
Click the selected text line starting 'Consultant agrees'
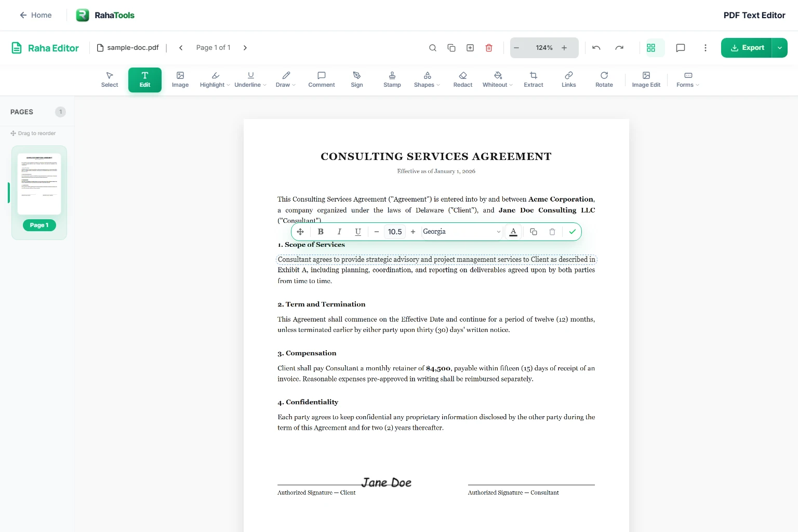[x=436, y=259]
